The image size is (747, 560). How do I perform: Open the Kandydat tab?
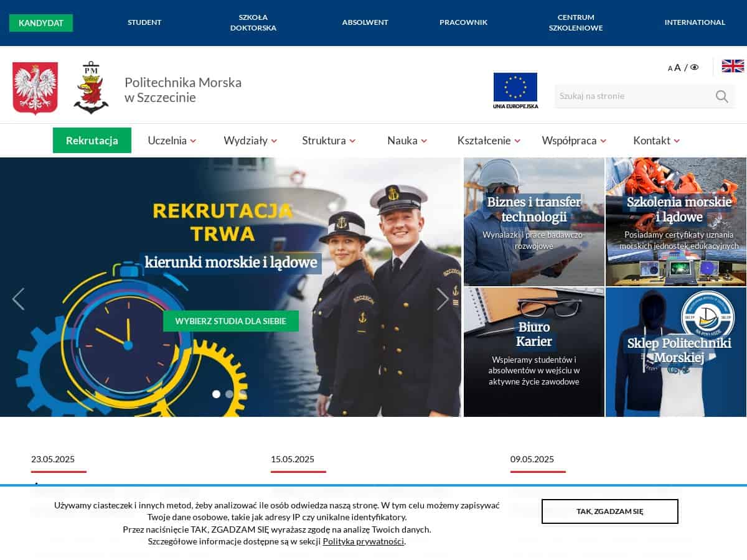41,23
